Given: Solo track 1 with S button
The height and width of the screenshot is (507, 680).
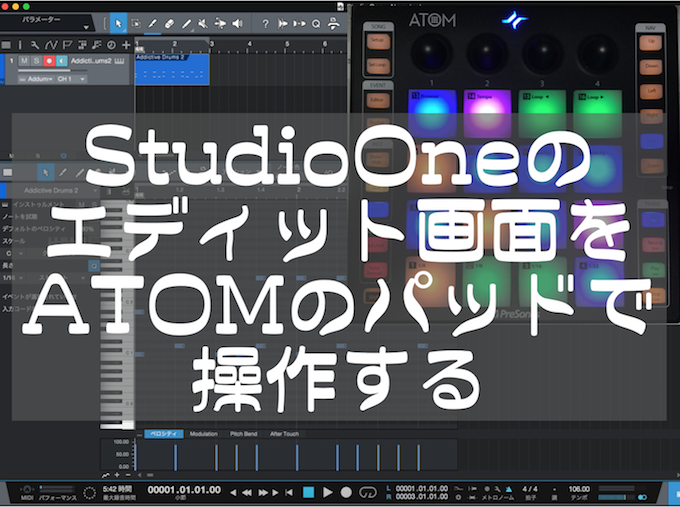Looking at the screenshot, I should coord(36,61).
